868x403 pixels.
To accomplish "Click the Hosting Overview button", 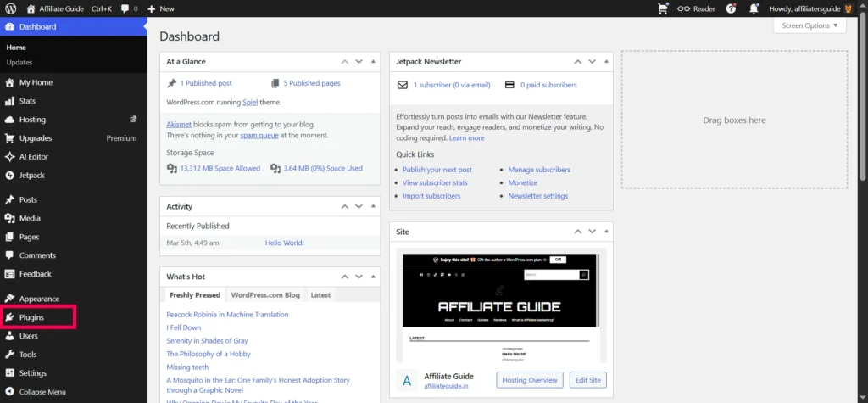I will coord(530,380).
